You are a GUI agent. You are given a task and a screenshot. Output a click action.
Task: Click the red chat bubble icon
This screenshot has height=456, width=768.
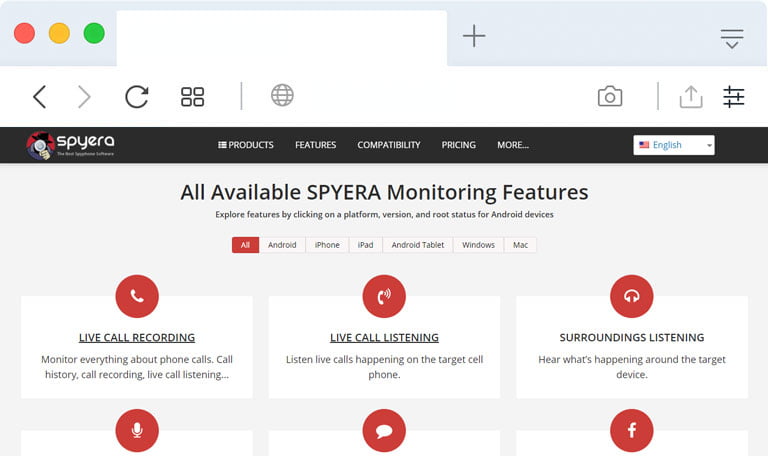(x=384, y=431)
